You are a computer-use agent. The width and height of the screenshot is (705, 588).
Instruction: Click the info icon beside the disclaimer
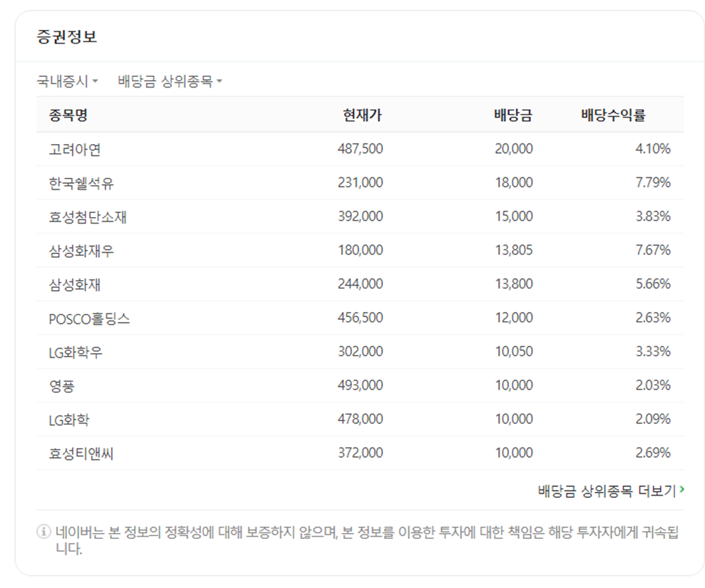tap(43, 532)
